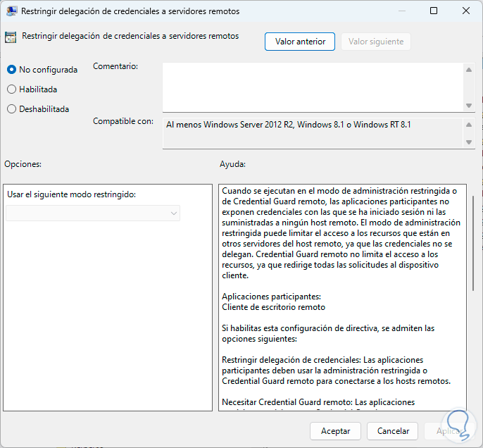The image size is (483, 448).
Task: Click Comentario box scroll down arrow
Action: point(469,106)
